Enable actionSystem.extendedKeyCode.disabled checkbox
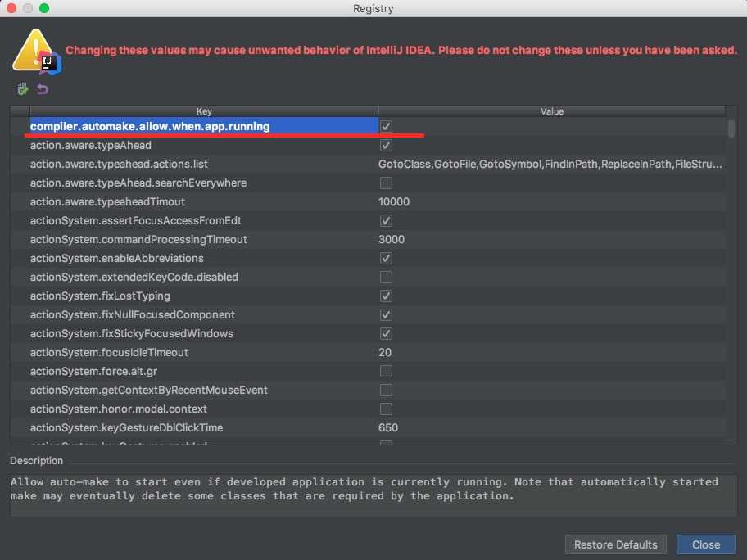 pyautogui.click(x=386, y=278)
